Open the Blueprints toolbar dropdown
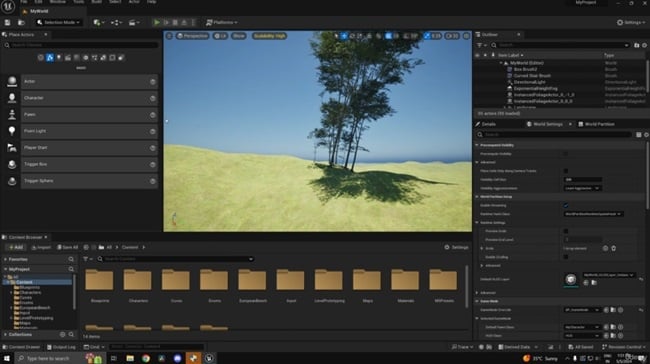This screenshot has height=364, width=650. (116, 22)
